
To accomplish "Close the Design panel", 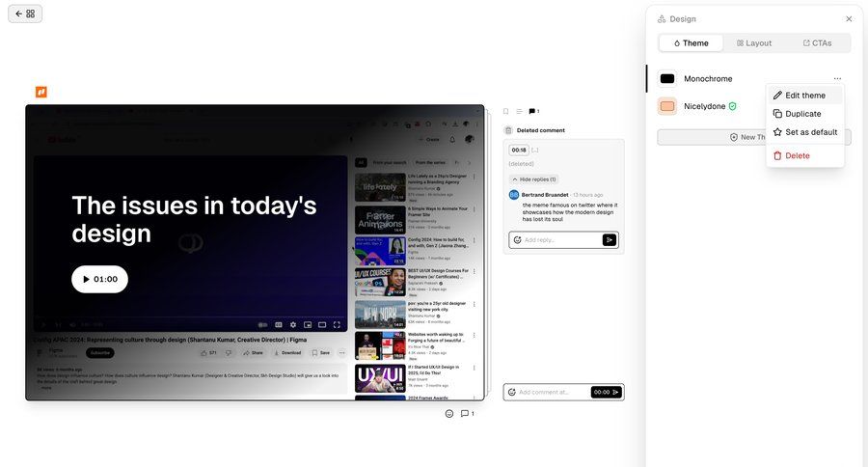I will (x=849, y=18).
